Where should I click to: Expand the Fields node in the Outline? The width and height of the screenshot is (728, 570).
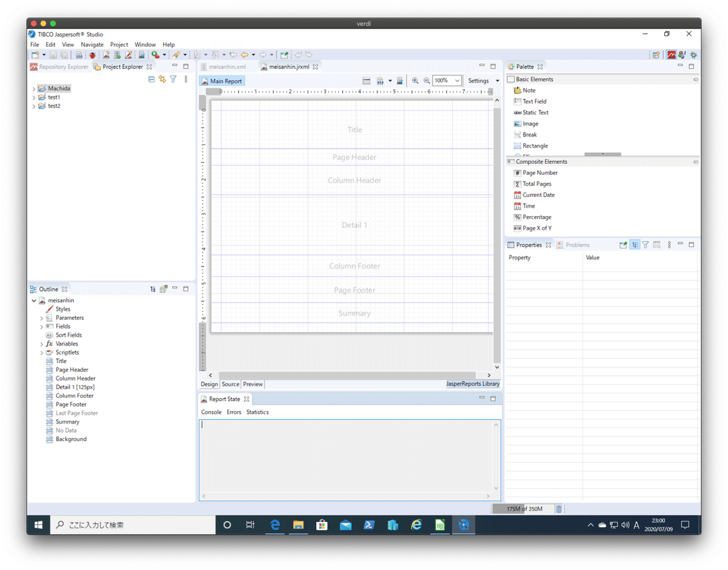[x=41, y=326]
